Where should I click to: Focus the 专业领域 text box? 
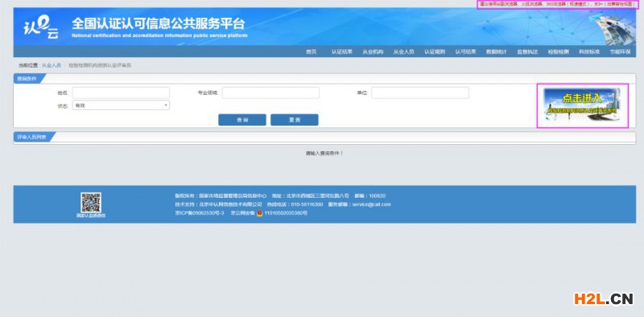pyautogui.click(x=270, y=93)
